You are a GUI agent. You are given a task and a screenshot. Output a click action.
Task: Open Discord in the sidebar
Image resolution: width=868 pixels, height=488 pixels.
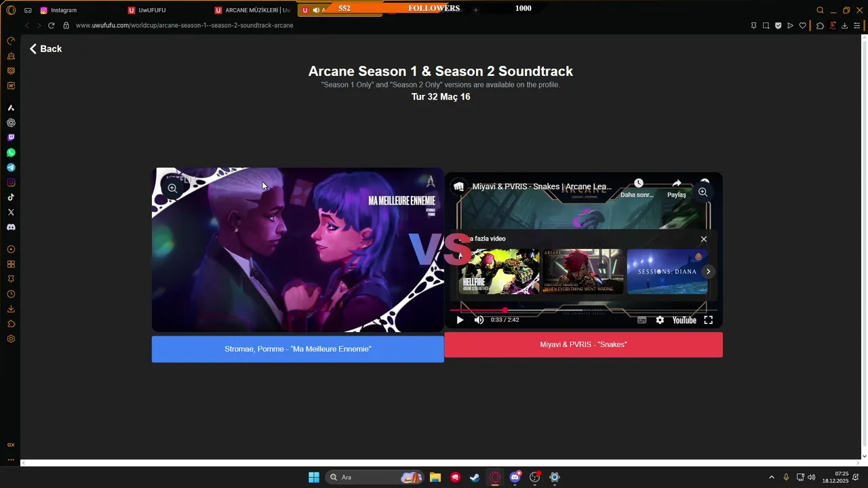pyautogui.click(x=11, y=227)
